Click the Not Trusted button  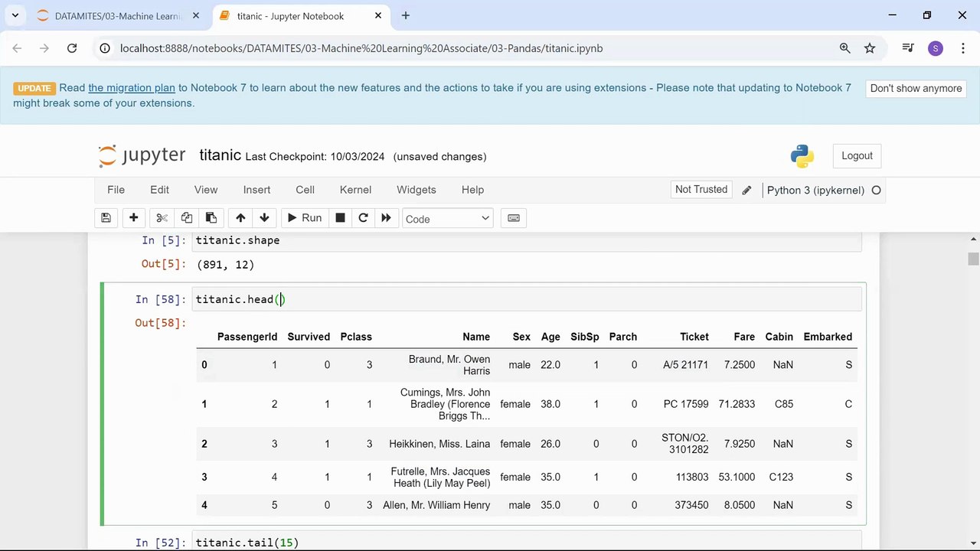(701, 190)
